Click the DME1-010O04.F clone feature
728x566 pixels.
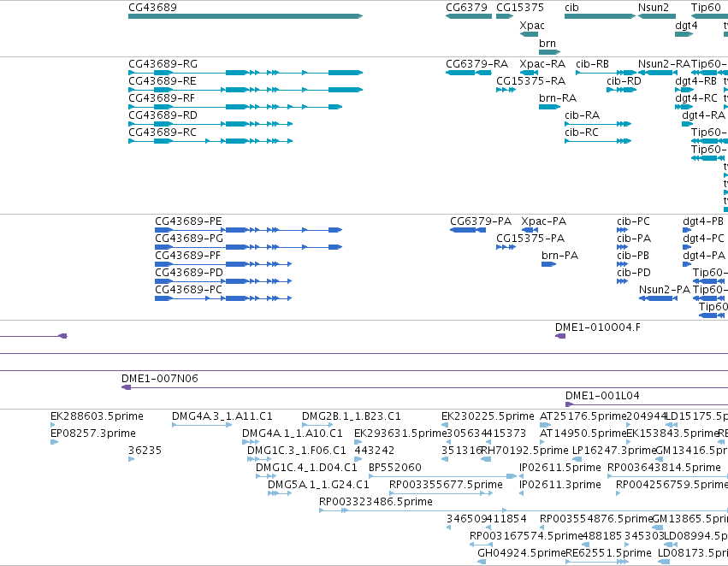(x=560, y=336)
